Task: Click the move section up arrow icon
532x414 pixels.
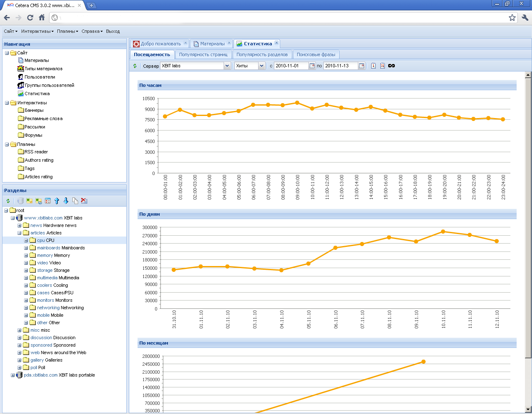Action: coord(57,201)
